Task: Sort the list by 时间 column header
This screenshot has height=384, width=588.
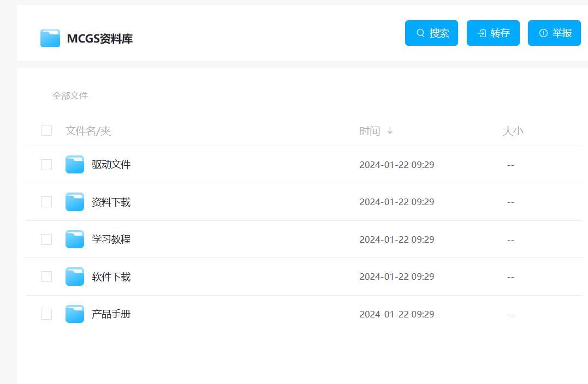Action: pos(370,131)
